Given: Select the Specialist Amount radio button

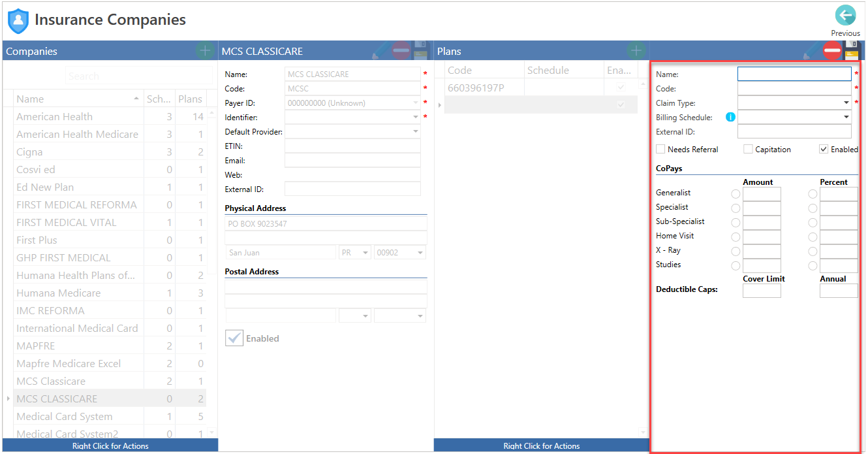Looking at the screenshot, I should 736,208.
